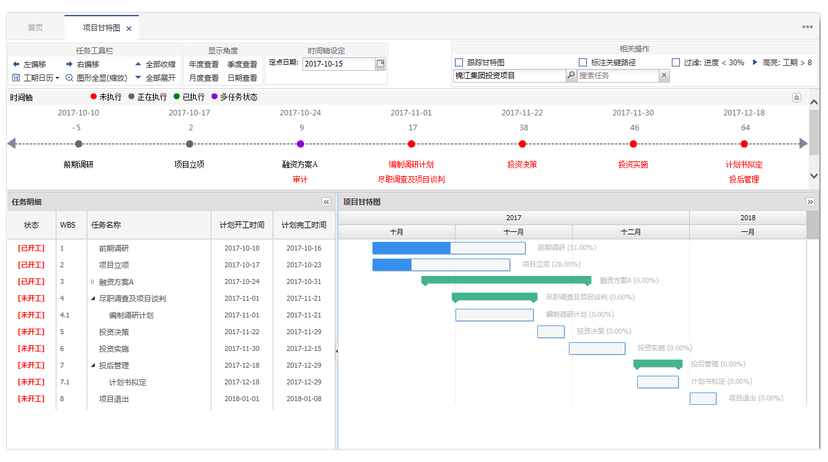This screenshot has width=828, height=462.
Task: Click the 状态 column header
Action: 31,225
